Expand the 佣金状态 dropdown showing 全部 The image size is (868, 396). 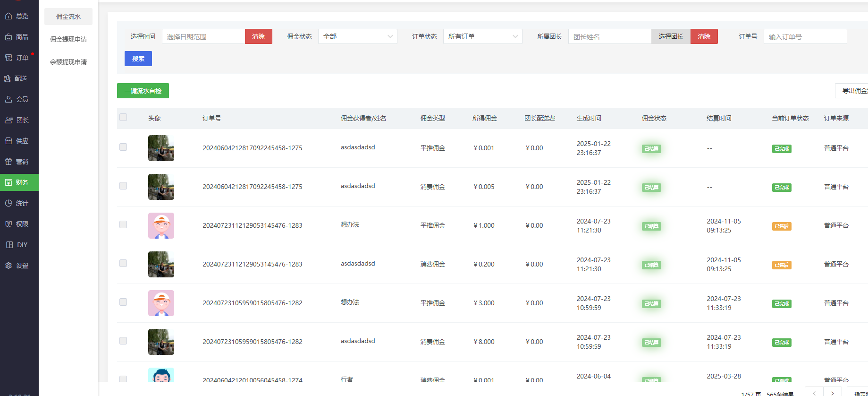357,36
